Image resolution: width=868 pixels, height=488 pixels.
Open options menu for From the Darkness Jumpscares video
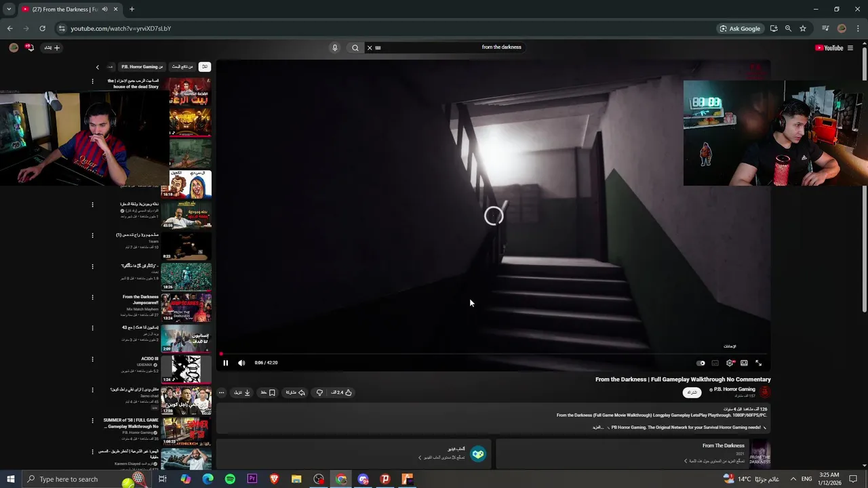(92, 298)
